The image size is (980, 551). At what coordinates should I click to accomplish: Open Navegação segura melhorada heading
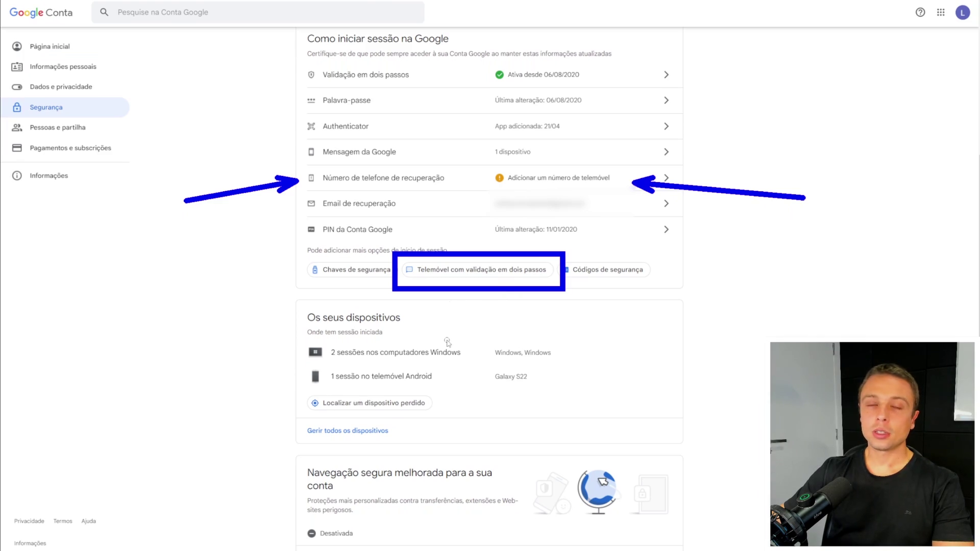pyautogui.click(x=400, y=479)
